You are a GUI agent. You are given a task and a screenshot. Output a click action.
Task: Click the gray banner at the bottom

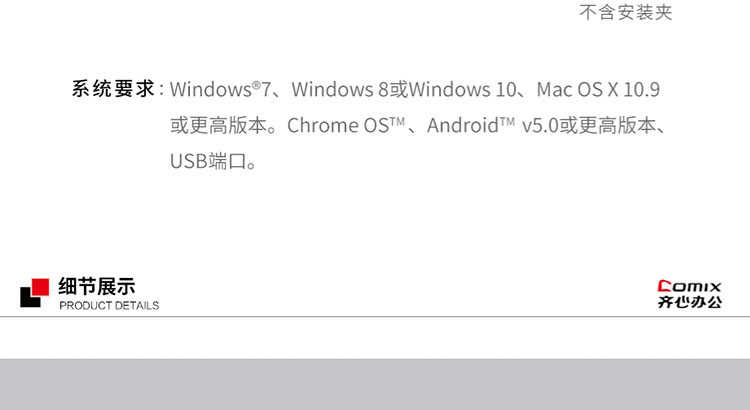click(375, 384)
